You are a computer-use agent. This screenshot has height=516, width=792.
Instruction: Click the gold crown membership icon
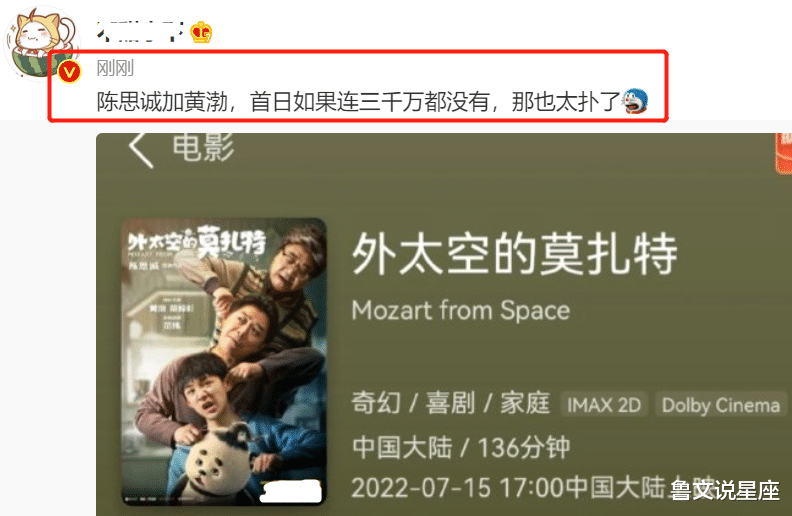coord(201,32)
